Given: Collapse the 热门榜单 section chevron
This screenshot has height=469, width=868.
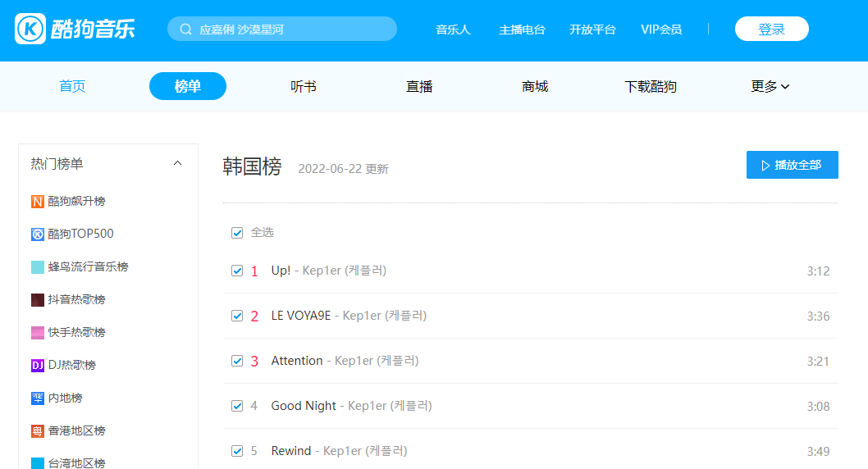Looking at the screenshot, I should click(x=178, y=163).
